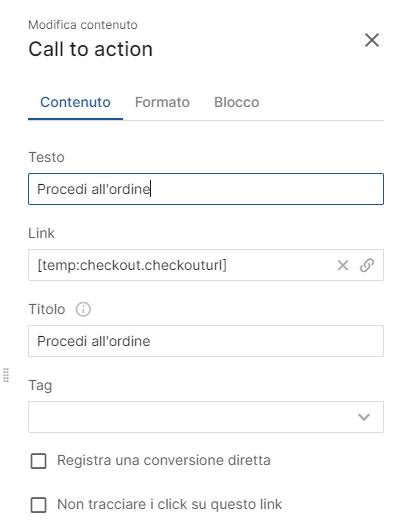Viewport: 406px width, 524px height.
Task: Click the Registra una conversione diretta label text
Action: click(163, 460)
